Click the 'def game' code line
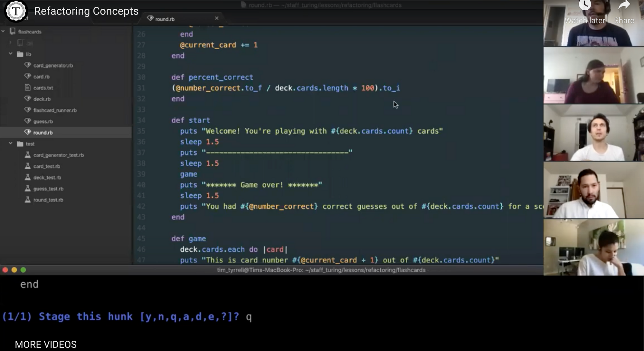 click(x=188, y=239)
